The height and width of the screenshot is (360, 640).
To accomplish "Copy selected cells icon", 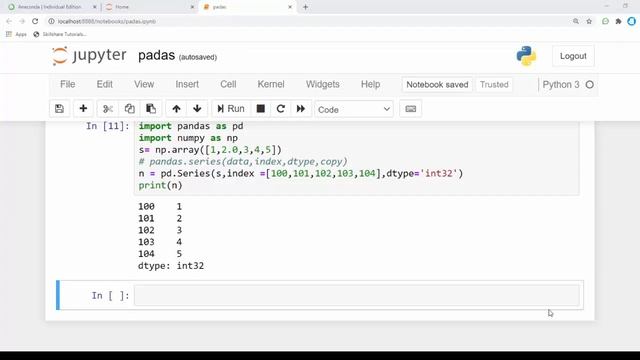I will tap(129, 109).
